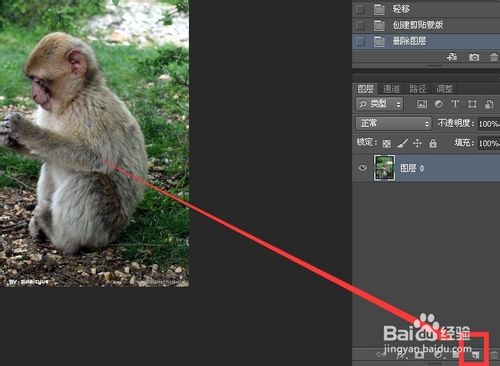Lock all with padlock icon
The height and width of the screenshot is (366, 500).
tap(433, 143)
